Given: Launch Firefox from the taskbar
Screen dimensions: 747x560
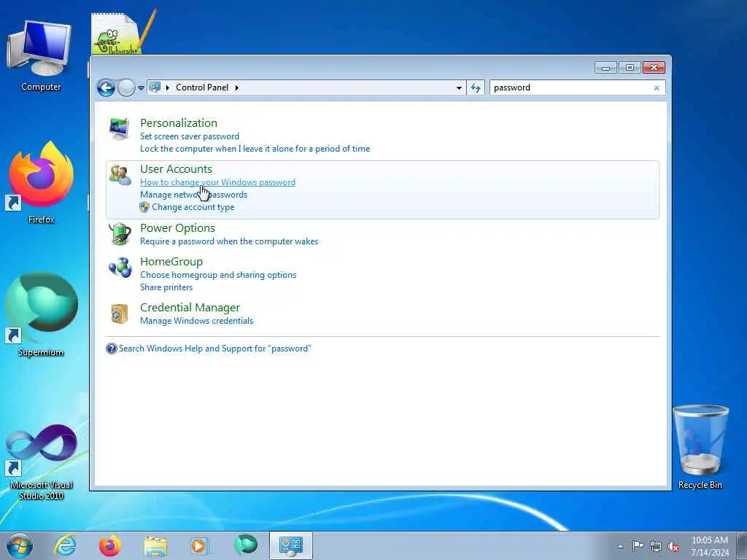Looking at the screenshot, I should coord(109,545).
